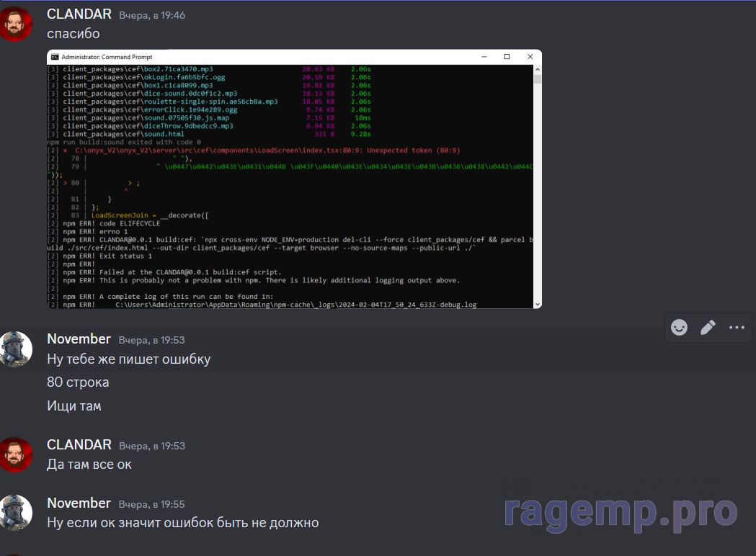Image resolution: width=756 pixels, height=556 pixels.
Task: Click November's avatar beside the last message
Action: click(16, 513)
